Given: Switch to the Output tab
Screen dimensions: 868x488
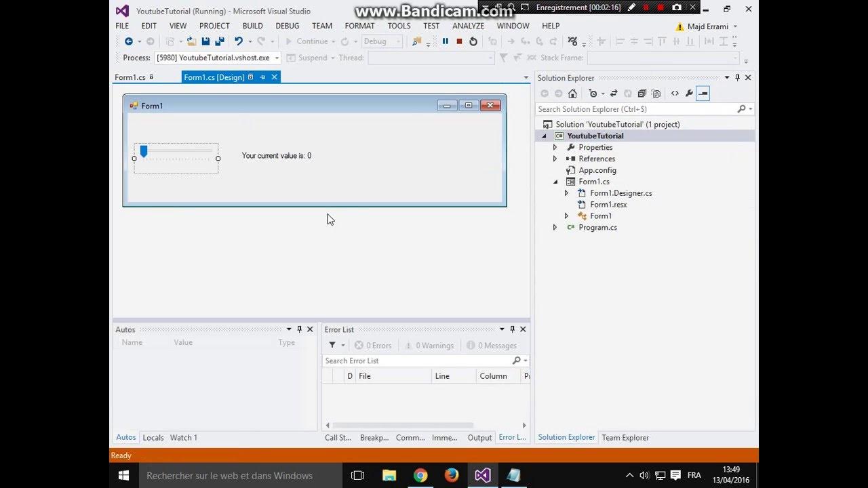Looking at the screenshot, I should 479,438.
